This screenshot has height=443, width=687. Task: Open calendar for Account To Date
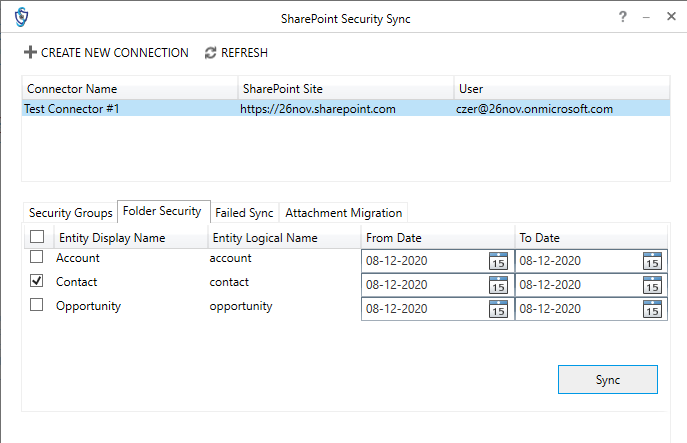click(652, 261)
